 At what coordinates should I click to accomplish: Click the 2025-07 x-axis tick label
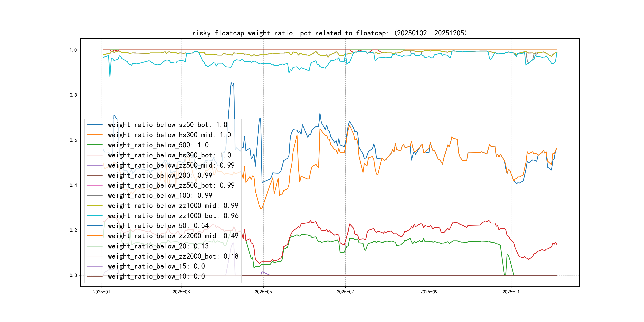pos(345,292)
